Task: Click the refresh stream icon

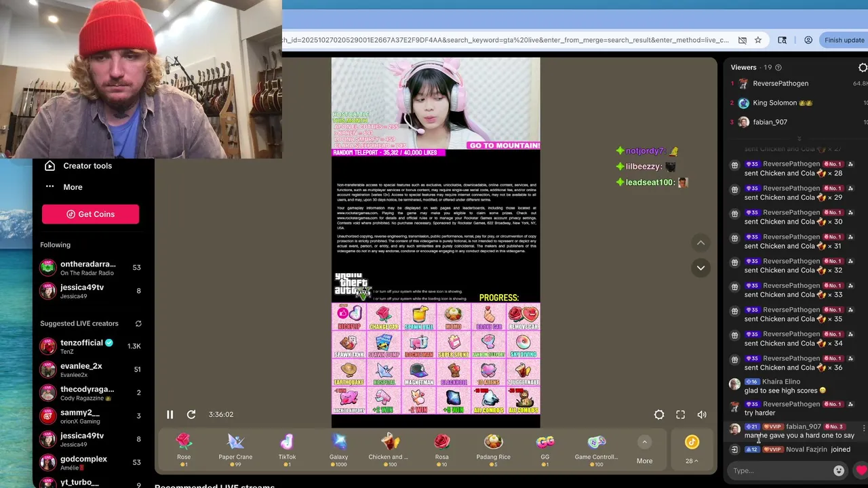Action: 191,415
